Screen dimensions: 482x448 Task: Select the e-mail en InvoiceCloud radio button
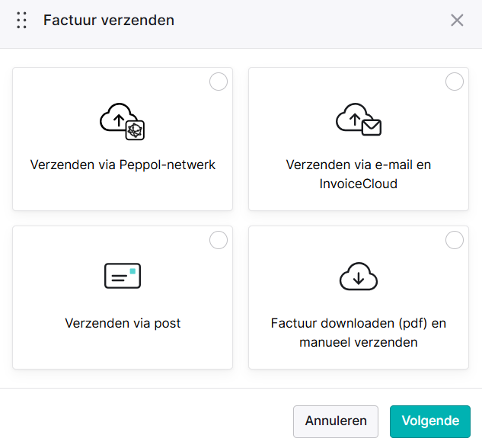point(455,82)
